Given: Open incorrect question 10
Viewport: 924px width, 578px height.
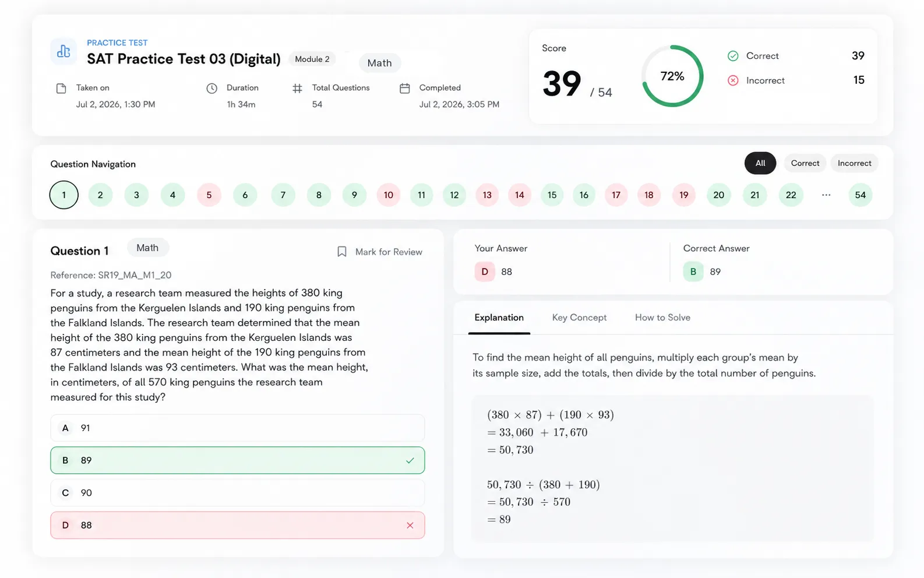Looking at the screenshot, I should click(389, 195).
